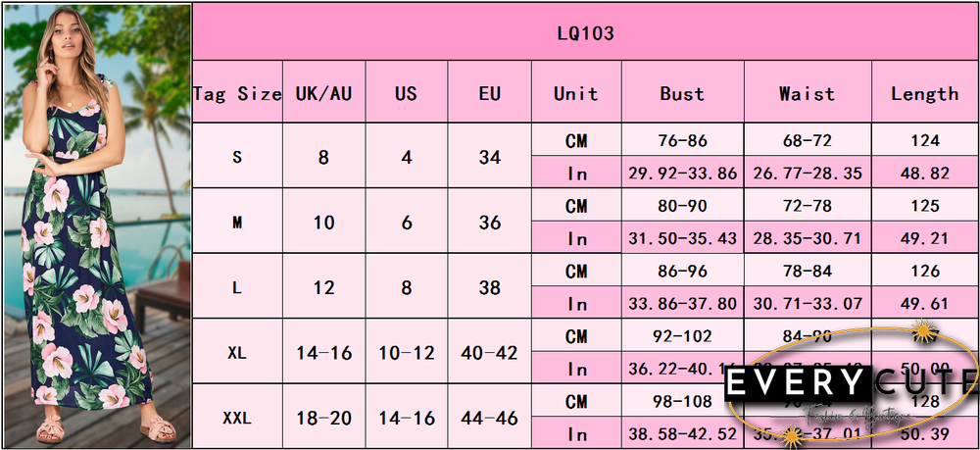
Task: Click the EU size 38 cell
Action: click(x=490, y=288)
